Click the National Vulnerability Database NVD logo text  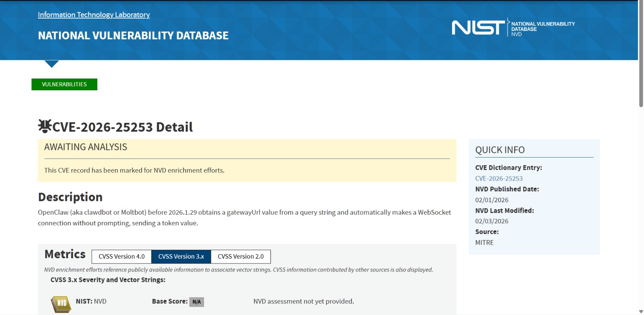pyautogui.click(x=542, y=29)
